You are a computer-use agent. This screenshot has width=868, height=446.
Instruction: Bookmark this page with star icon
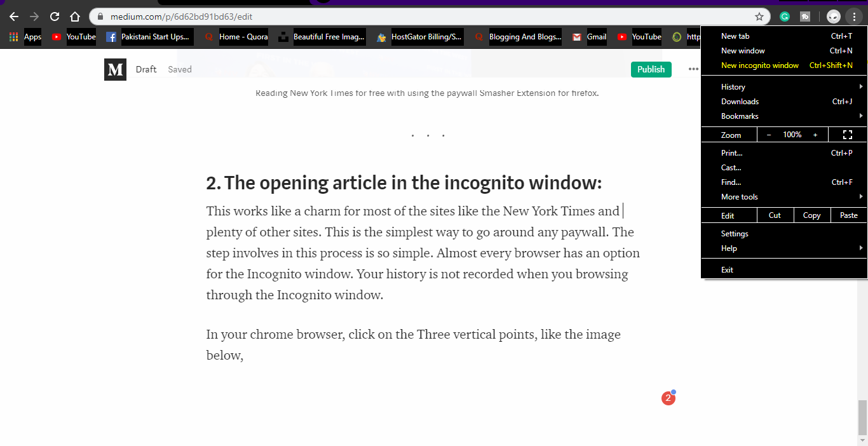[759, 17]
